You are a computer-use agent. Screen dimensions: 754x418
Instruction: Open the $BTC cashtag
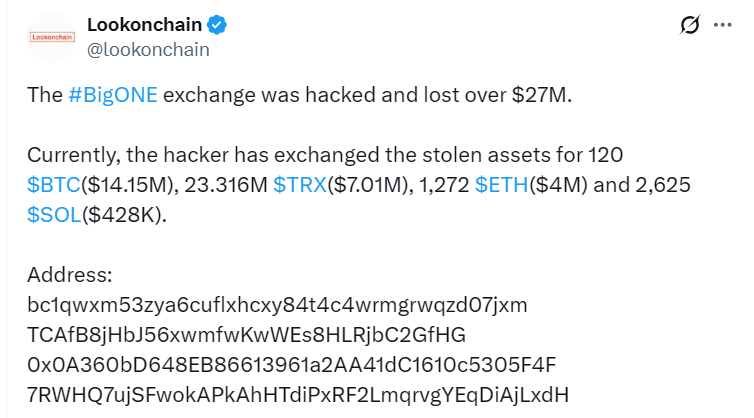[54, 185]
